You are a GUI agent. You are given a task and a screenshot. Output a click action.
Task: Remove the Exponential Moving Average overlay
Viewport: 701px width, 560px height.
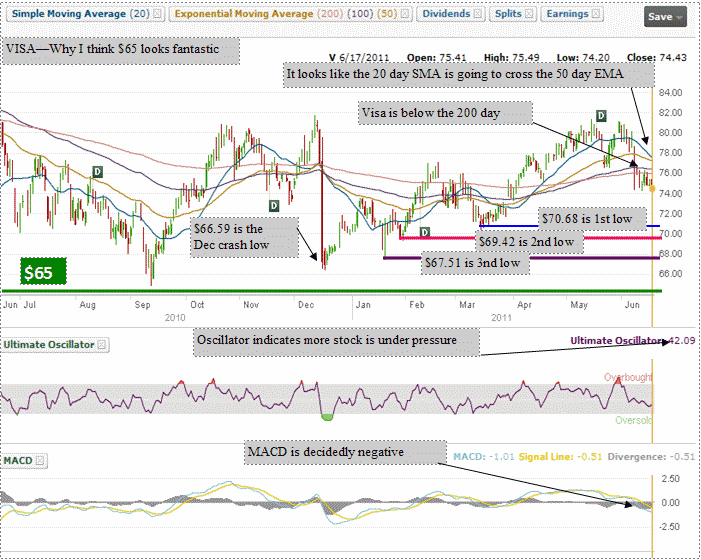click(x=405, y=14)
